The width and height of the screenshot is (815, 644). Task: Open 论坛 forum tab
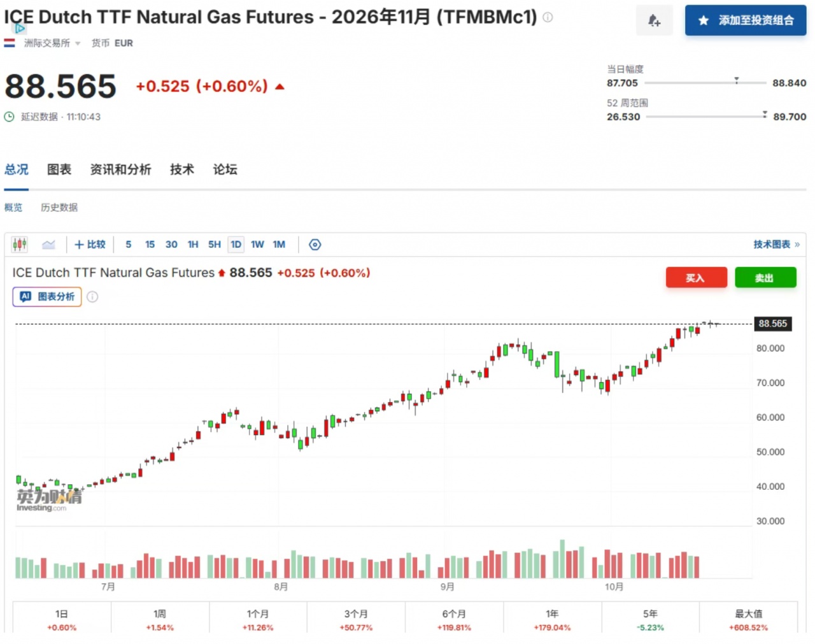tap(225, 169)
